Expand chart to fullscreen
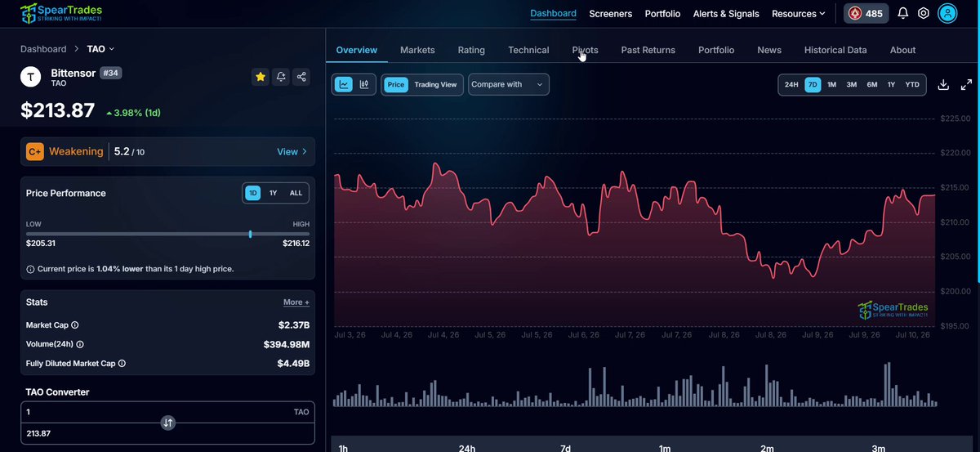This screenshot has height=452, width=980. click(x=966, y=85)
